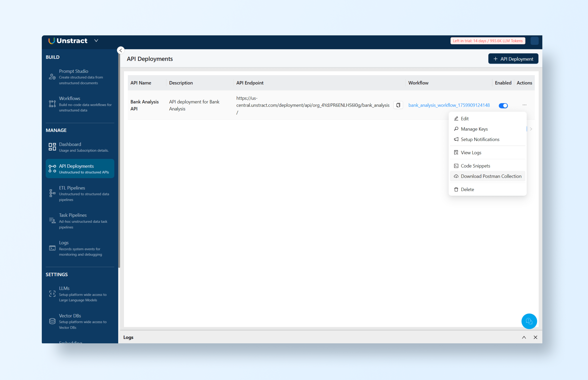Click the Prompt Studio sidebar icon
This screenshot has height=380, width=588.
pos(52,77)
